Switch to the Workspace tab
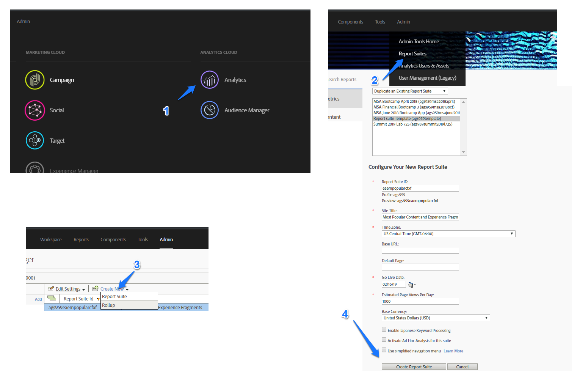Viewport: 588px width, 371px height. [51, 239]
